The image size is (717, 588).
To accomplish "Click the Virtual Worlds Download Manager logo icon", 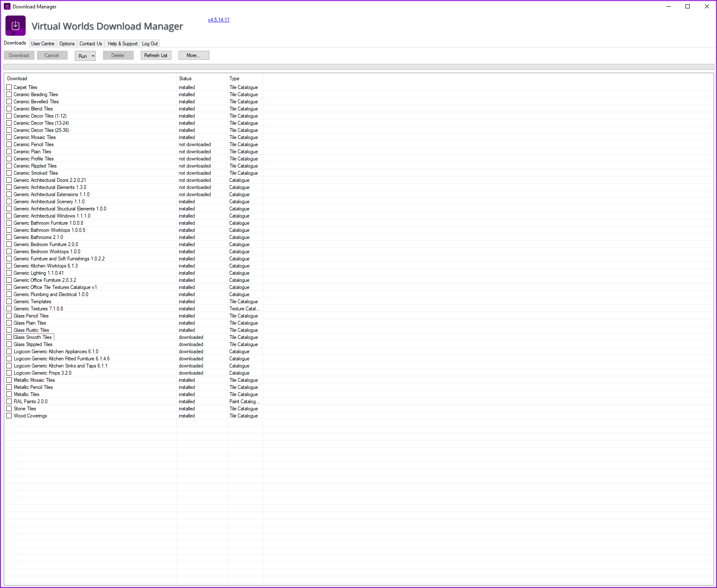I will click(x=16, y=26).
